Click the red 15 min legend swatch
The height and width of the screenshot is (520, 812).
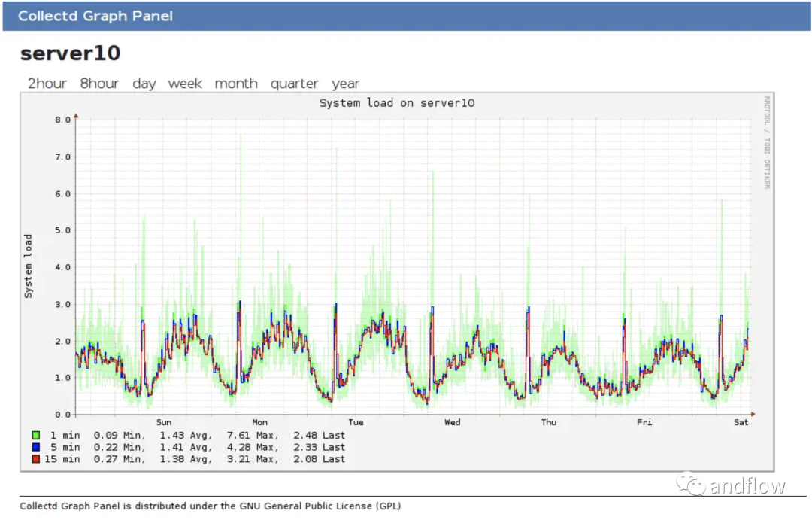point(35,459)
